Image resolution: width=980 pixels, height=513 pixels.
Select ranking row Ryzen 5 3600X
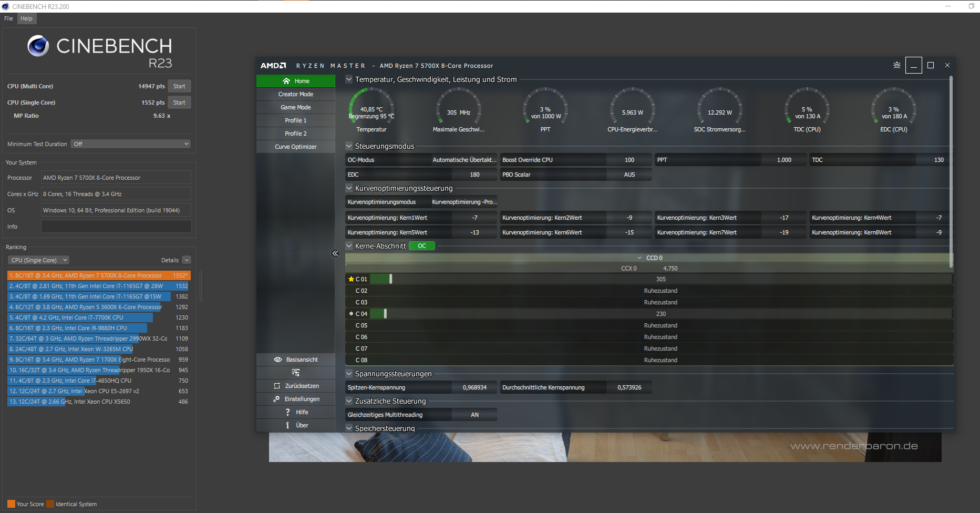[99, 307]
